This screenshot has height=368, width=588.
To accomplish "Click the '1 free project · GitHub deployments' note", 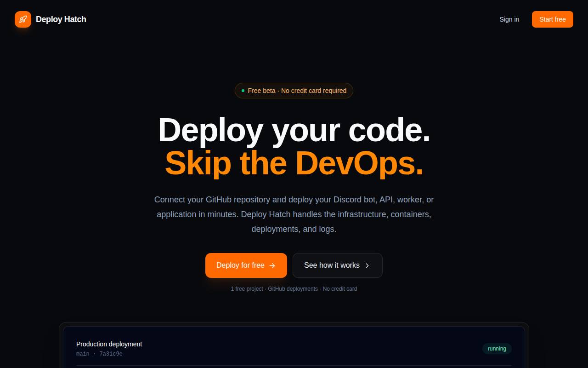I will (x=294, y=289).
